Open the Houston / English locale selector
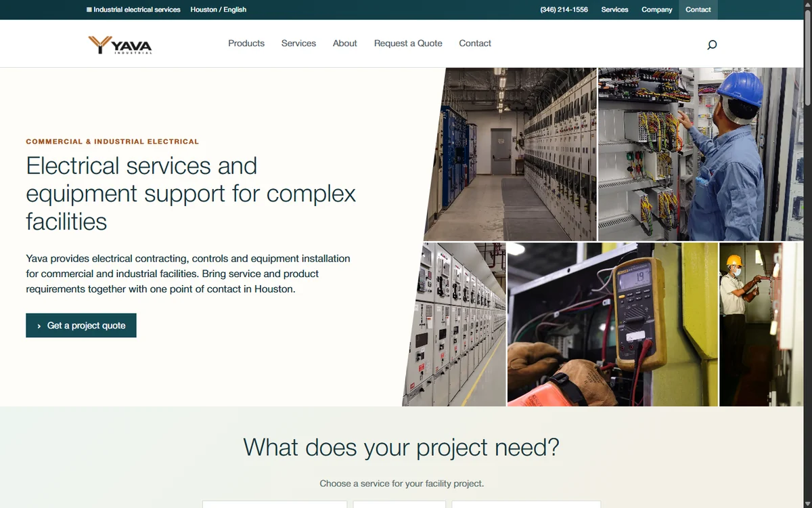Screen dimensions: 812x508 pyautogui.click(x=218, y=9)
